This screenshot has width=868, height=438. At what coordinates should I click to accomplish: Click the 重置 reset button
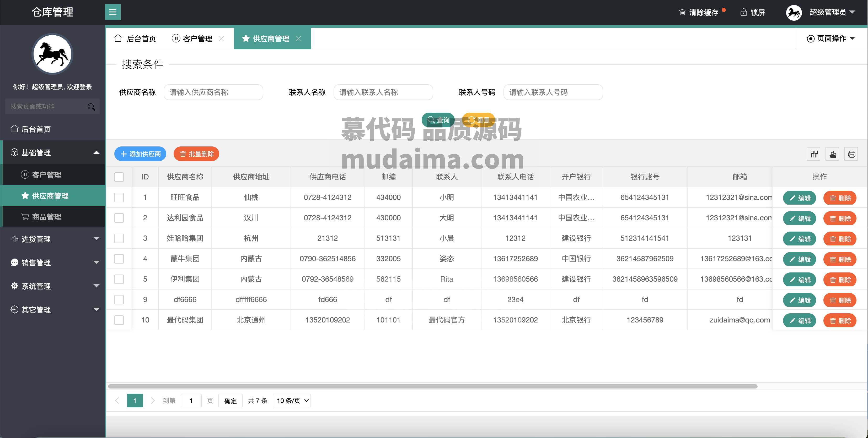(479, 120)
